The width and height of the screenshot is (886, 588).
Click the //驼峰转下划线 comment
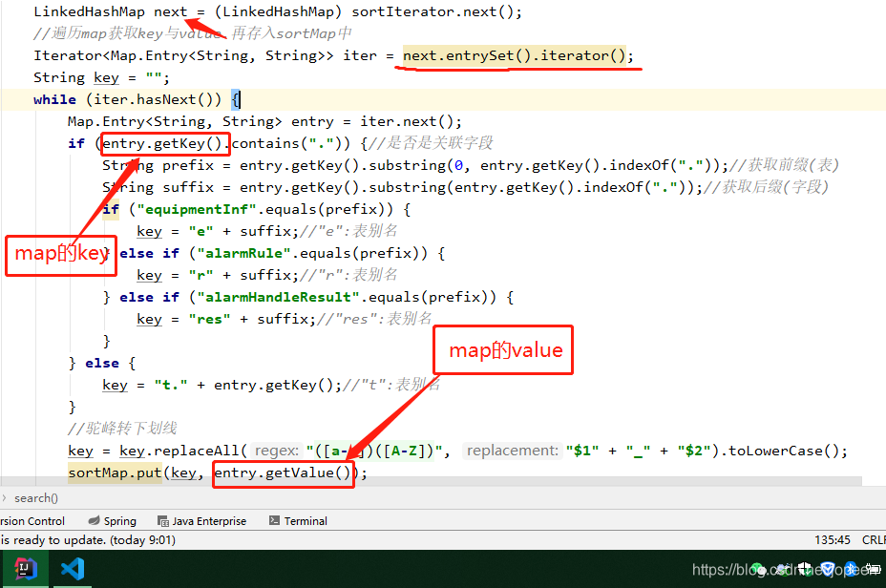pos(122,429)
